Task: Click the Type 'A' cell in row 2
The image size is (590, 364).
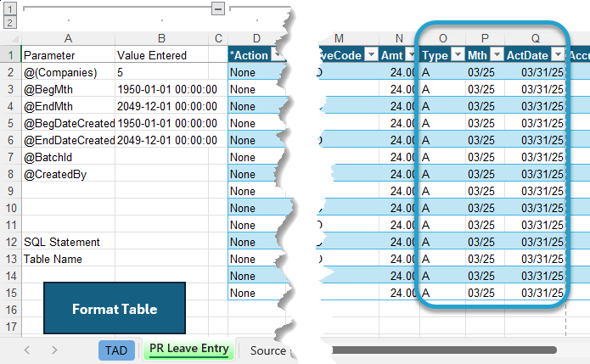Action: pos(443,72)
